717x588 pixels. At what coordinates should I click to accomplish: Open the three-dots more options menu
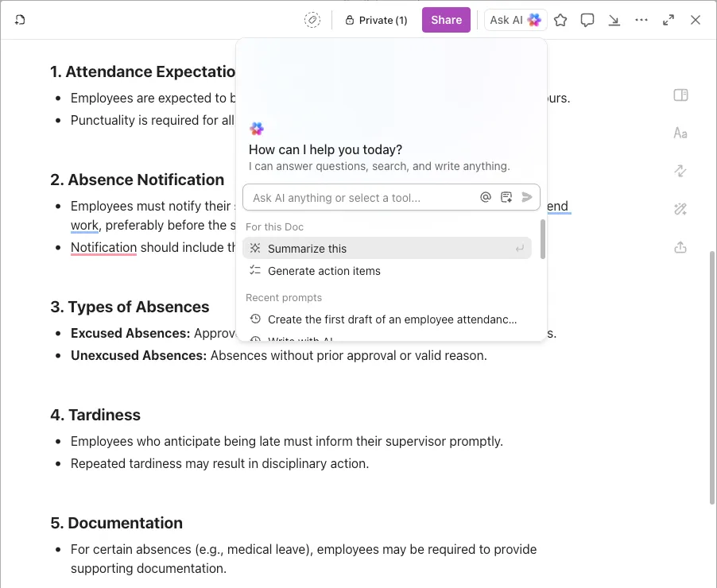(641, 20)
